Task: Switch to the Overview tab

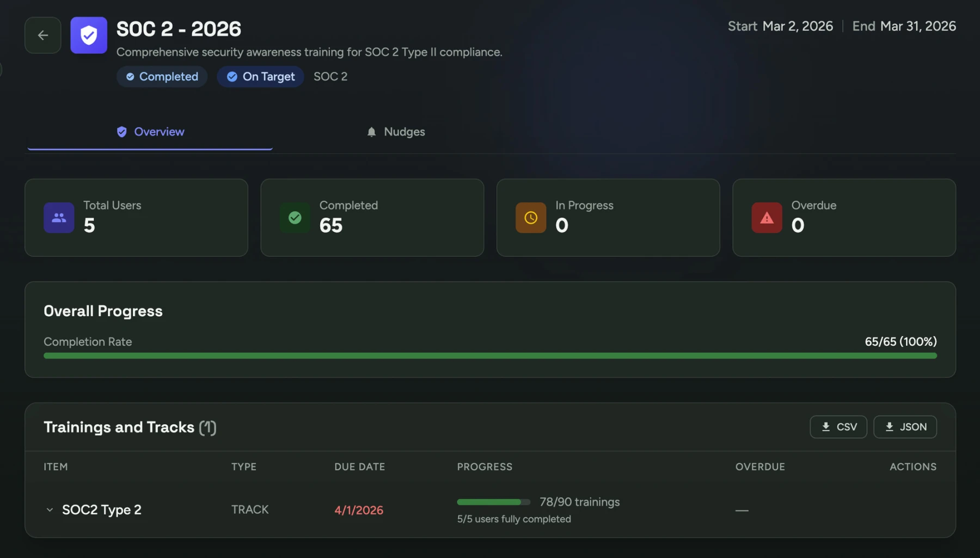Action: coord(150,132)
